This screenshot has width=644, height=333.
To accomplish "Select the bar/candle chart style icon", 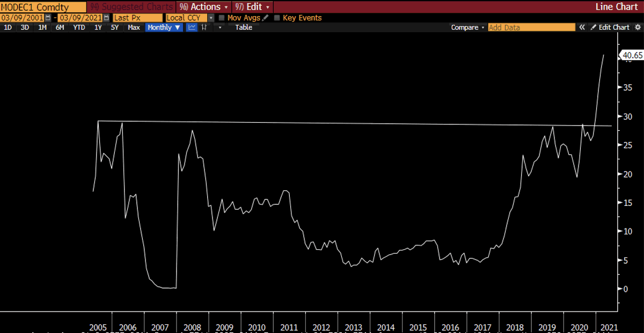I will click(x=204, y=27).
